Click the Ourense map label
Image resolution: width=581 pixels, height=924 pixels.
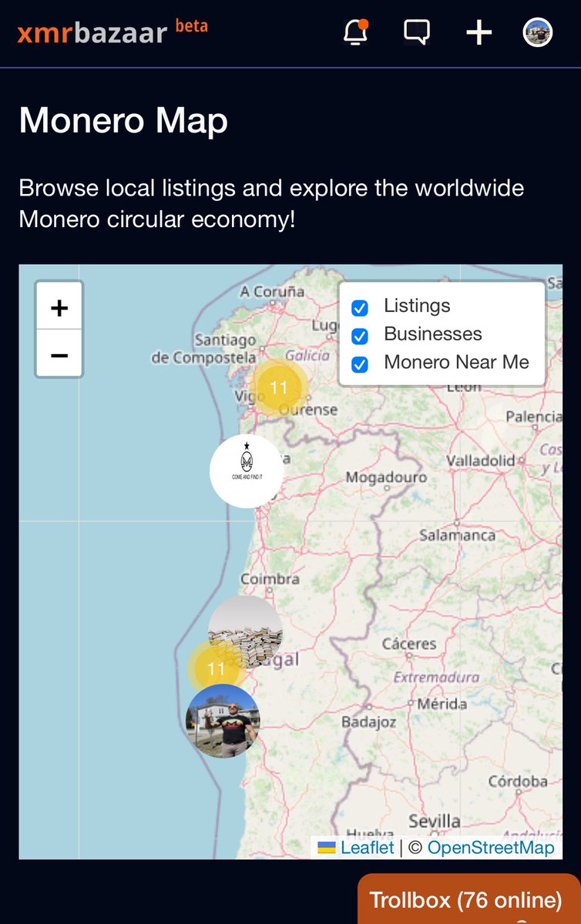coord(308,410)
